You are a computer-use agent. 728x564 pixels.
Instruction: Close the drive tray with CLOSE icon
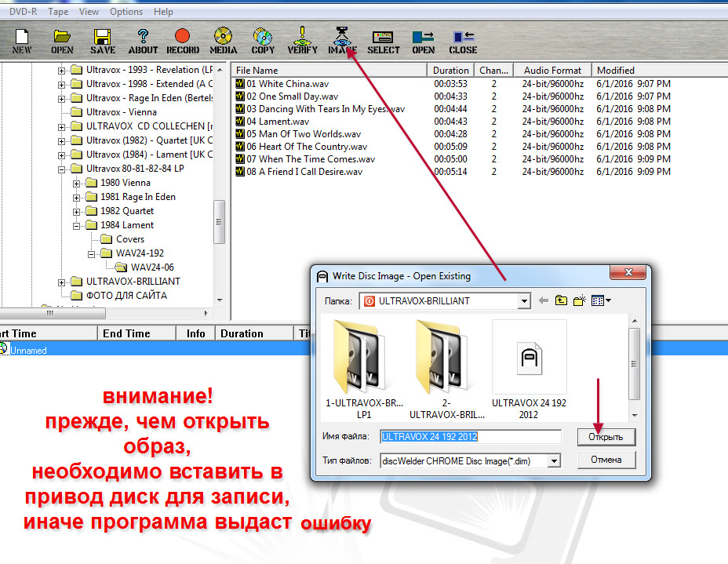click(x=463, y=42)
